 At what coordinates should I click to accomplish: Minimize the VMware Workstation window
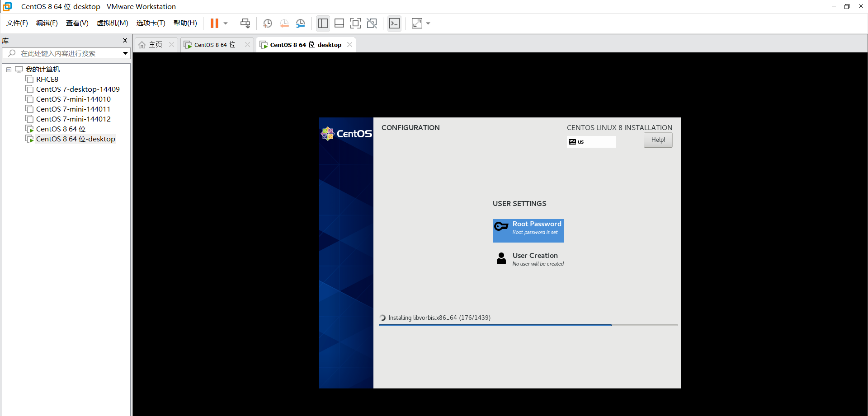pos(834,6)
